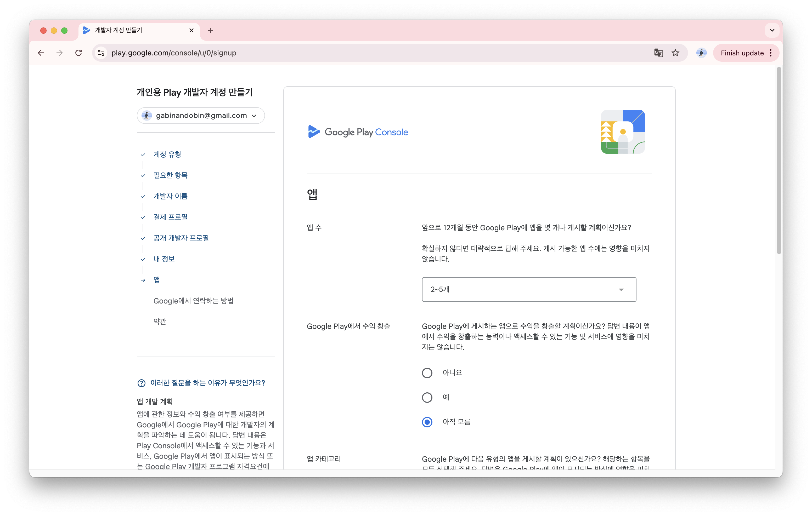Viewport: 812px width, 516px height.
Task: Bookmark this page with the star icon
Action: (x=675, y=53)
